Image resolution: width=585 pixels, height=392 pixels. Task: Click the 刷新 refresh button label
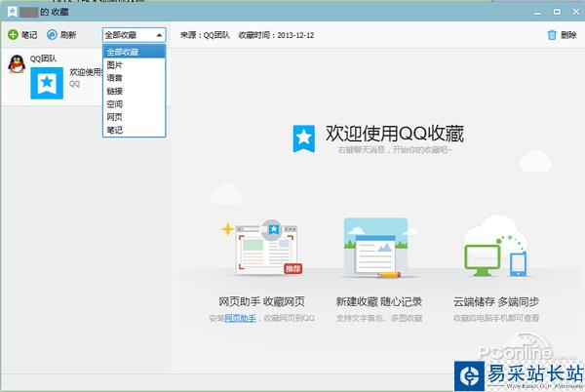click(68, 35)
